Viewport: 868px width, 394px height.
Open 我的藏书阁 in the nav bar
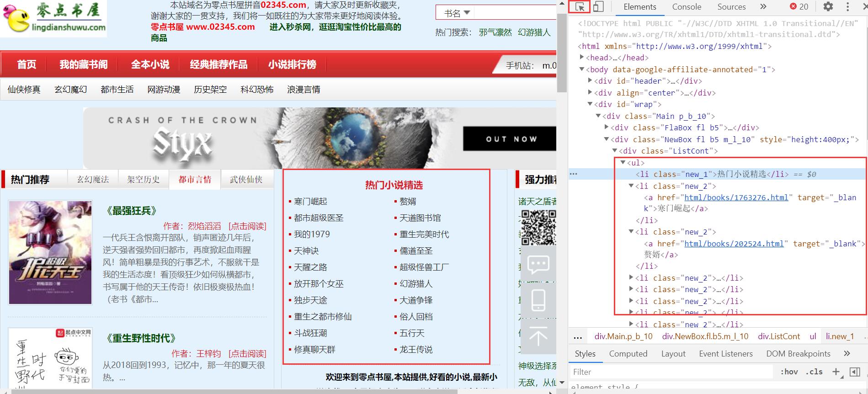tap(84, 64)
